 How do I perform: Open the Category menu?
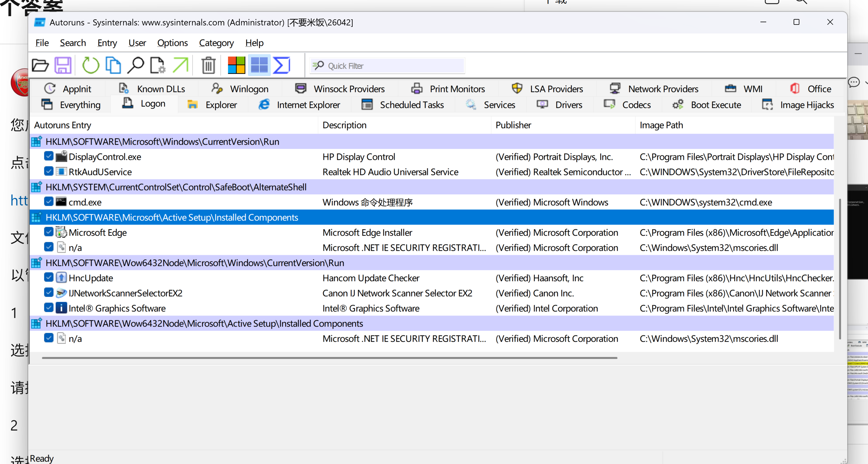(216, 43)
